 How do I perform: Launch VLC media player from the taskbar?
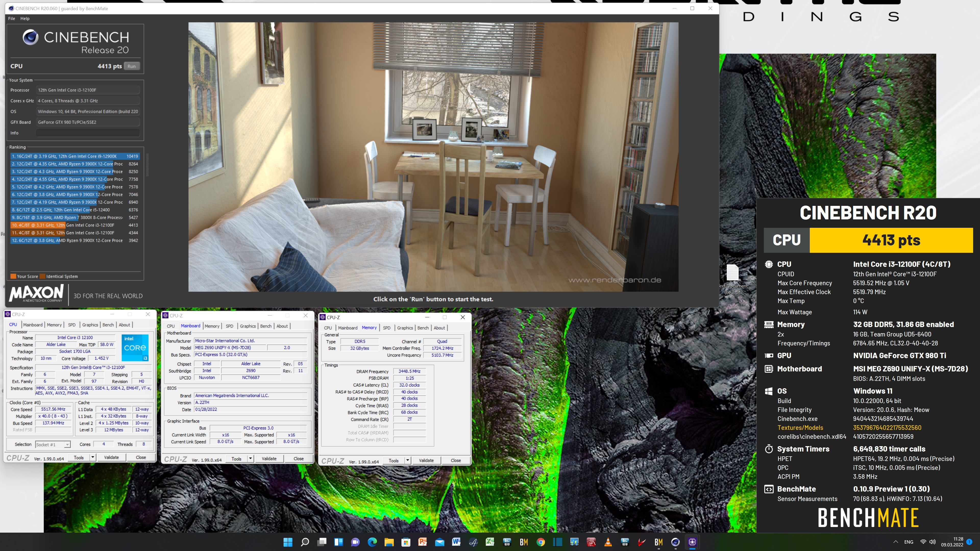[608, 542]
